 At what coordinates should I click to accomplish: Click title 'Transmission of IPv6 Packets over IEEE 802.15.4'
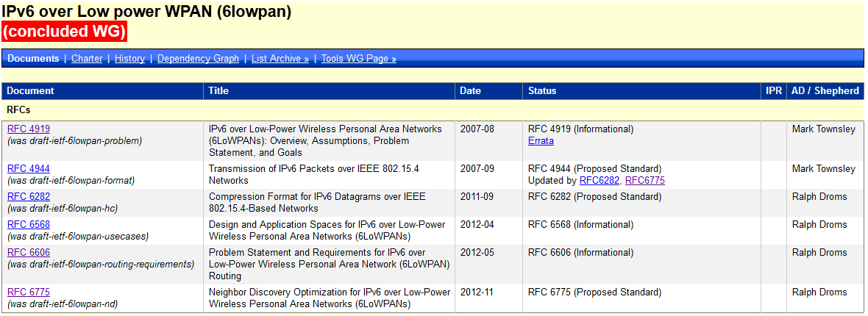(314, 169)
